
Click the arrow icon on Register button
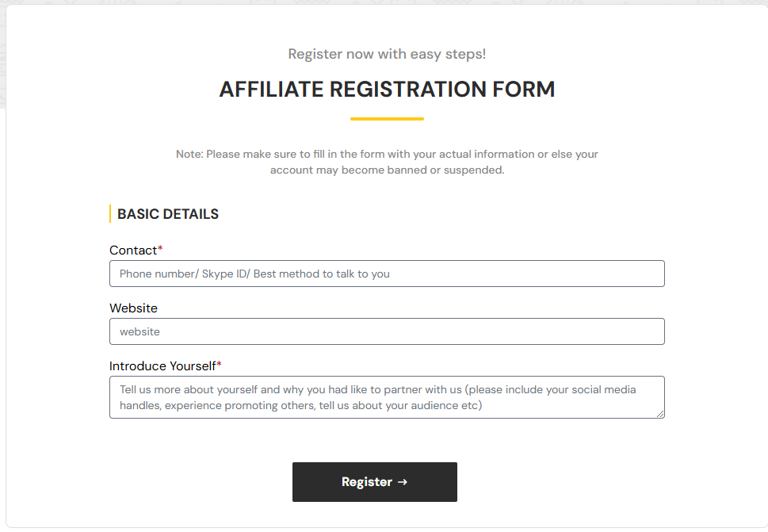pyautogui.click(x=403, y=482)
